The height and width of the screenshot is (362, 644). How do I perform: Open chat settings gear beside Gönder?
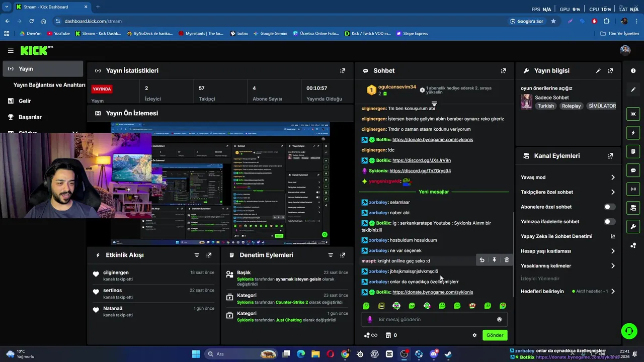pos(474,335)
